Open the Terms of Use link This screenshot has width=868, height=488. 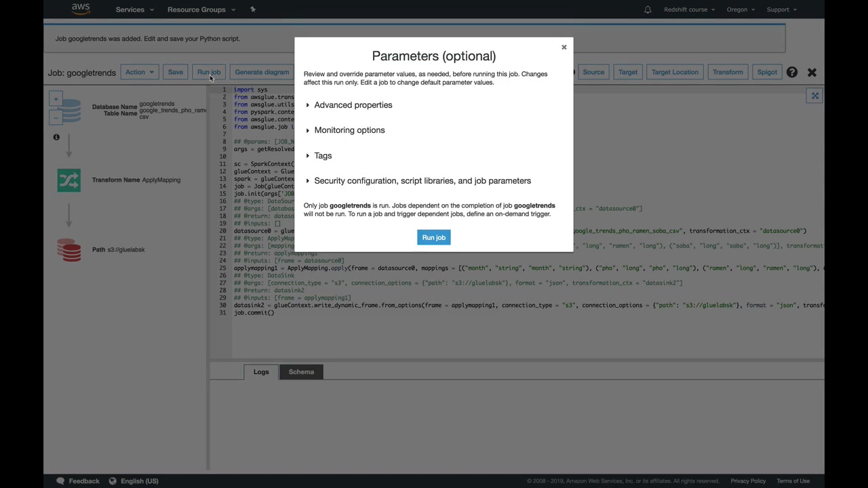[793, 481]
